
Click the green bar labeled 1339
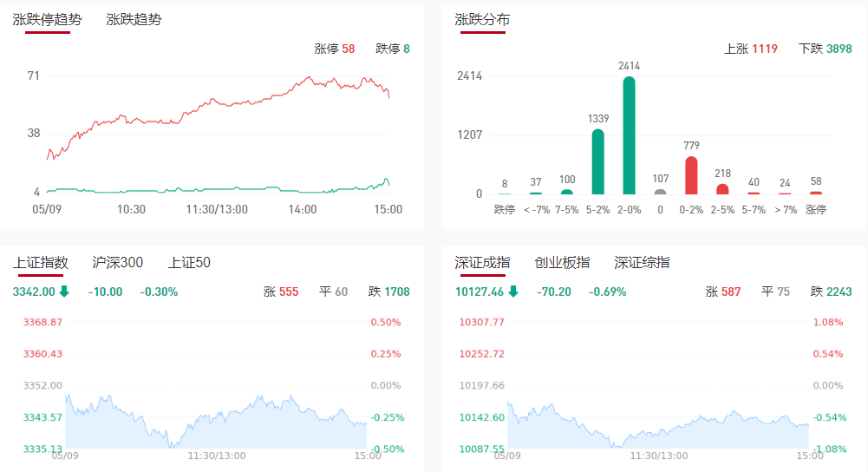597,161
